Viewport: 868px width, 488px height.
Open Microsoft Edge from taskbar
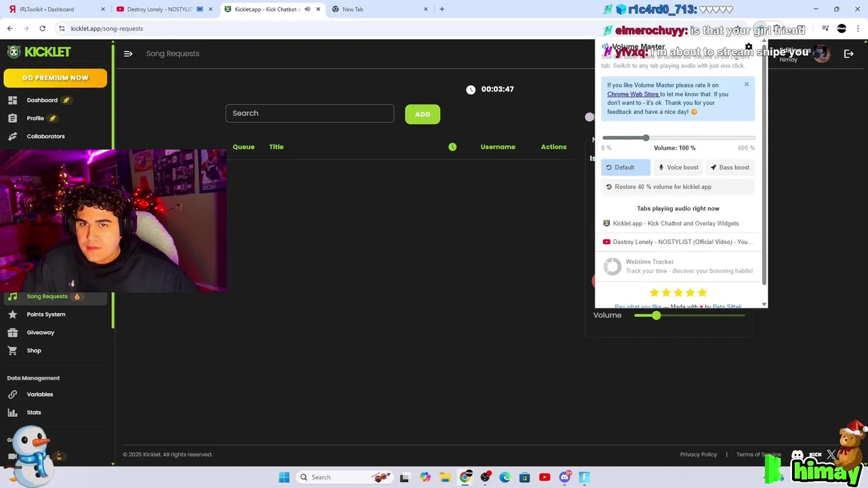505,477
